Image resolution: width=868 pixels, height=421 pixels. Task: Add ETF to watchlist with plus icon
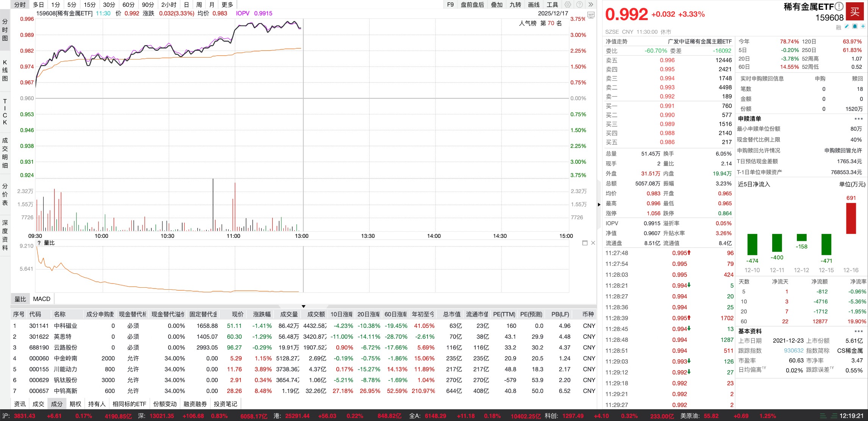click(863, 27)
